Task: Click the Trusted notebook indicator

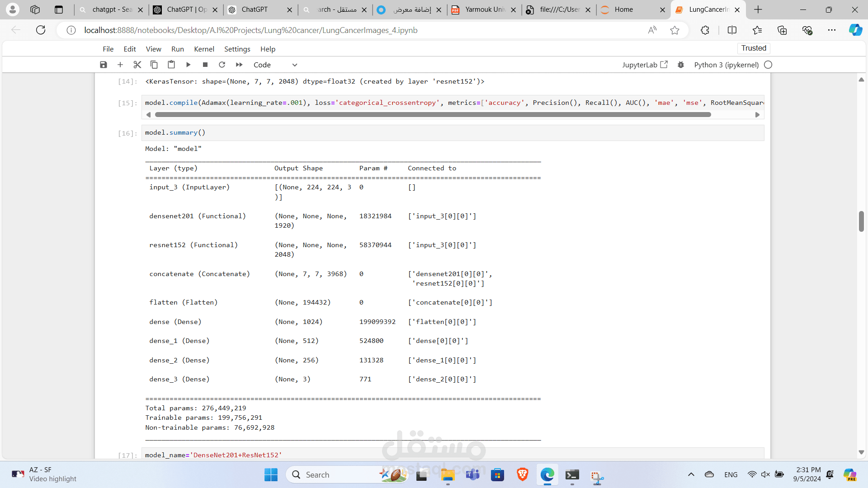Action: (754, 48)
